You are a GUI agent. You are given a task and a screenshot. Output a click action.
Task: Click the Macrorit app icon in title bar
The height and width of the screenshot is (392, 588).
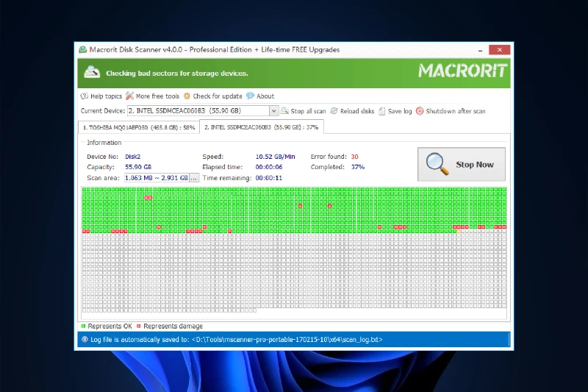[x=83, y=49]
